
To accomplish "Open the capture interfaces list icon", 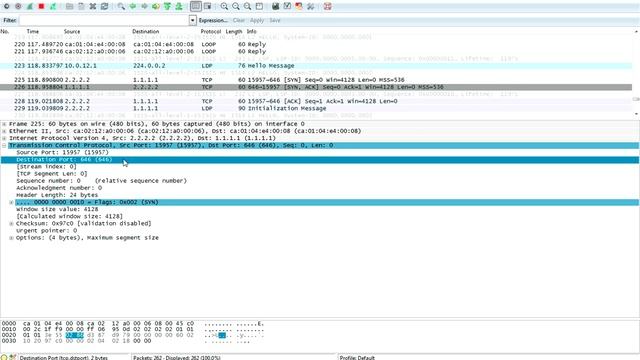I will point(7,7).
